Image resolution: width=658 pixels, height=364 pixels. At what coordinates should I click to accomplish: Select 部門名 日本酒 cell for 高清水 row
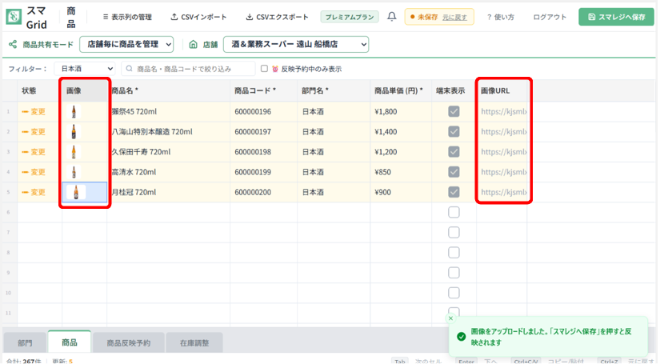coord(334,172)
